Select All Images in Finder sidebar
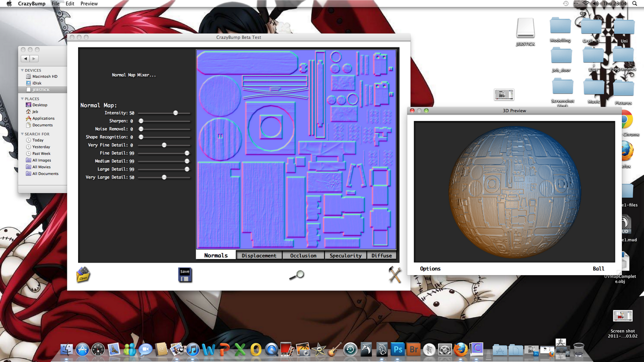 (x=41, y=160)
